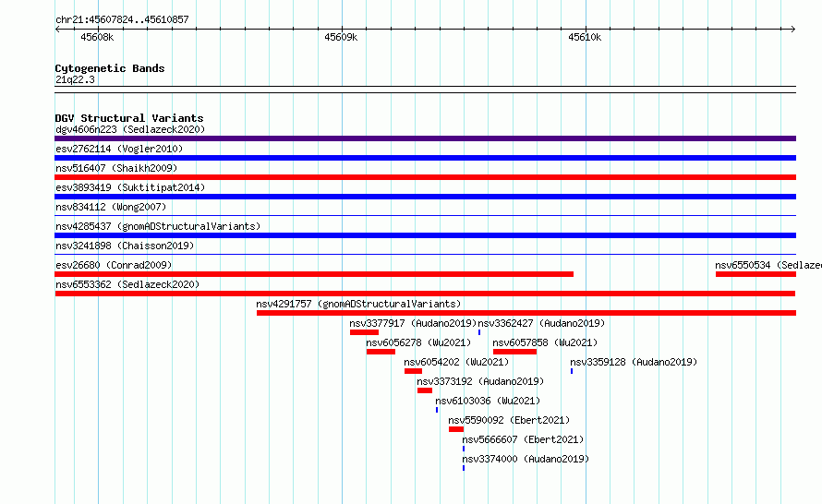The width and height of the screenshot is (822, 504).
Task: Open nsv834112 (Wong2007) variant label
Action: pyautogui.click(x=111, y=207)
